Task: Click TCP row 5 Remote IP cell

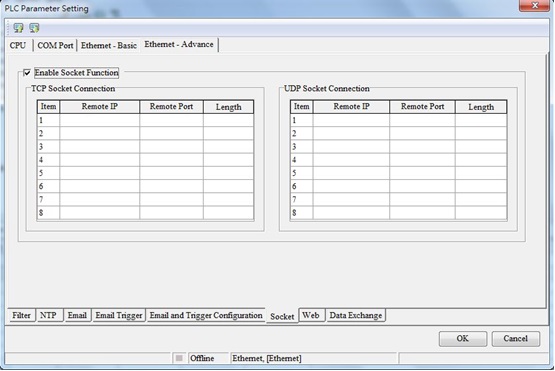Action: pyautogui.click(x=100, y=173)
